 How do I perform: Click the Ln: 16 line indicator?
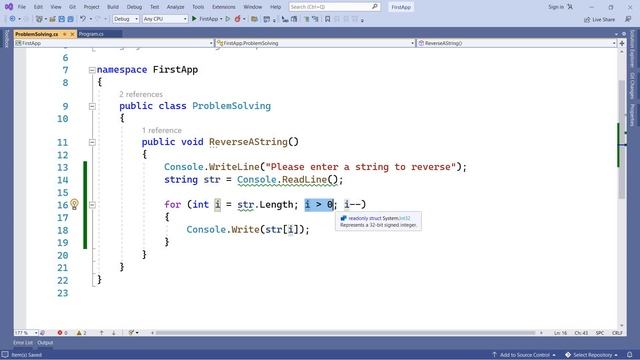(x=561, y=333)
